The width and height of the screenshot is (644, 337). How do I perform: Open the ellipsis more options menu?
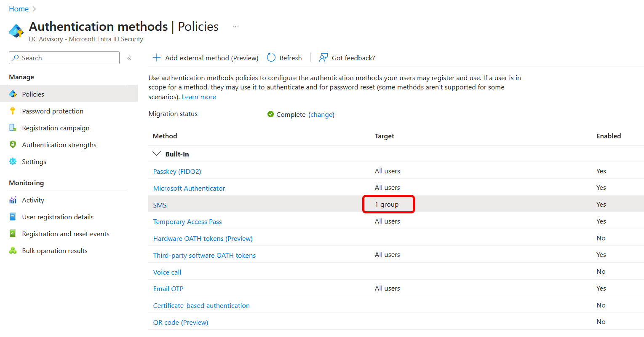(x=235, y=27)
